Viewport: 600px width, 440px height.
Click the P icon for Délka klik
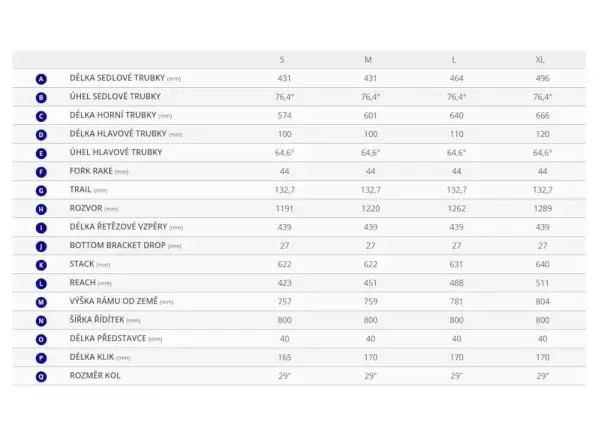[x=41, y=358]
